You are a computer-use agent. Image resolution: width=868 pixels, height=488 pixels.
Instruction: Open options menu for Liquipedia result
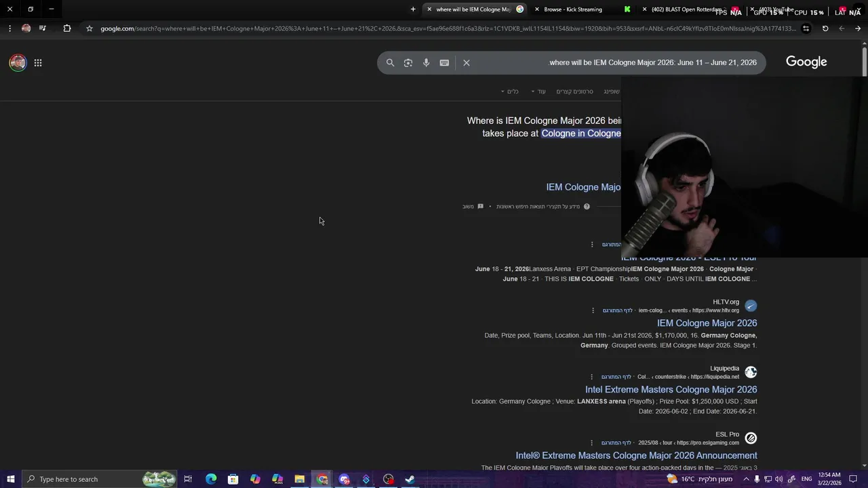pyautogui.click(x=592, y=377)
